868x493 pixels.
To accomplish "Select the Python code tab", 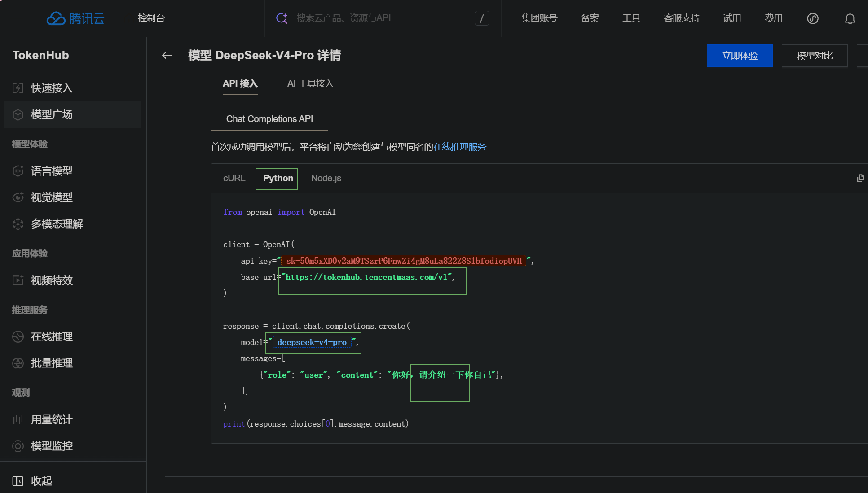I will (278, 179).
